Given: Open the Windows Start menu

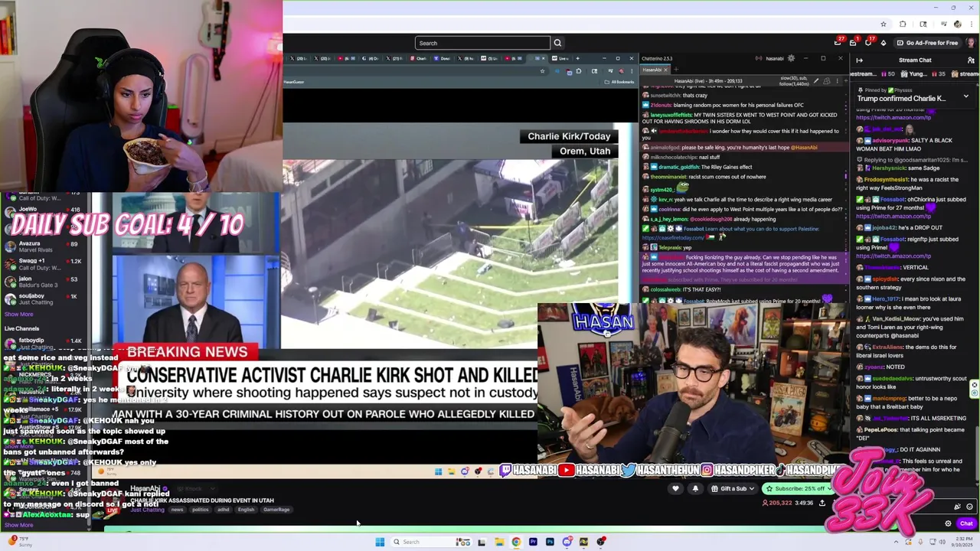Looking at the screenshot, I should click(x=380, y=542).
